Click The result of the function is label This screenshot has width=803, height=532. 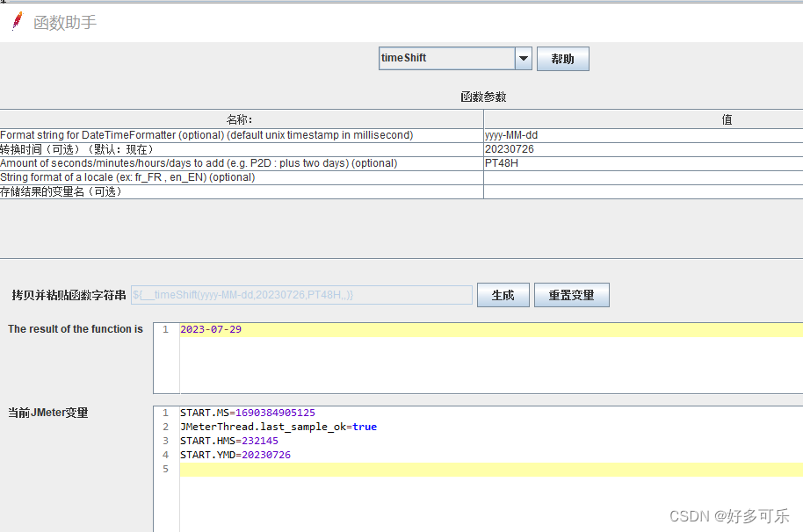pos(76,329)
